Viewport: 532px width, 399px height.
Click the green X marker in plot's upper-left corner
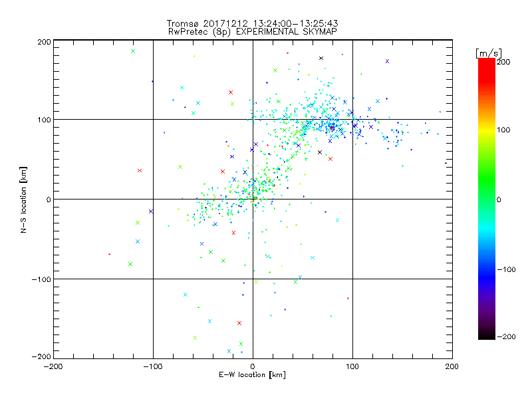click(133, 51)
